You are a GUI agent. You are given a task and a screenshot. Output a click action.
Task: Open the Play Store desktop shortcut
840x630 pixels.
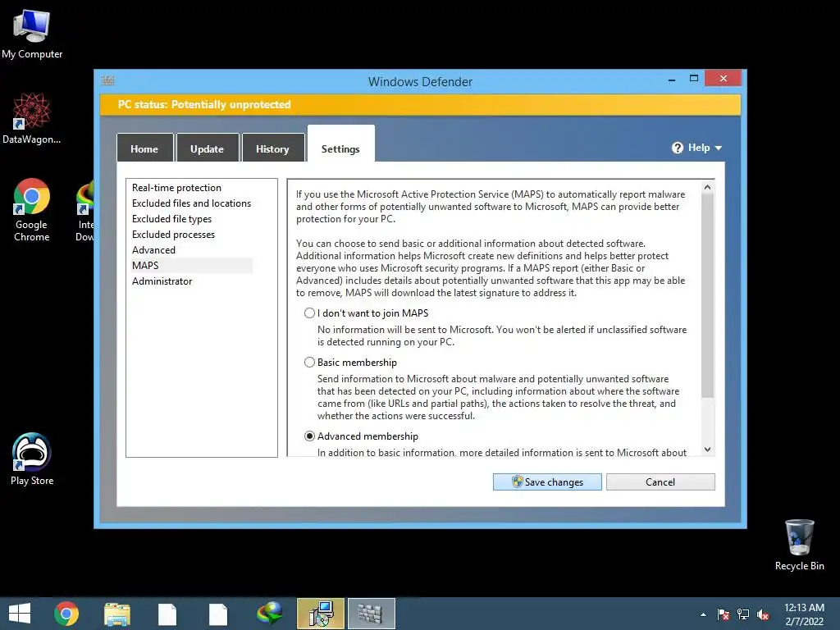click(x=32, y=459)
